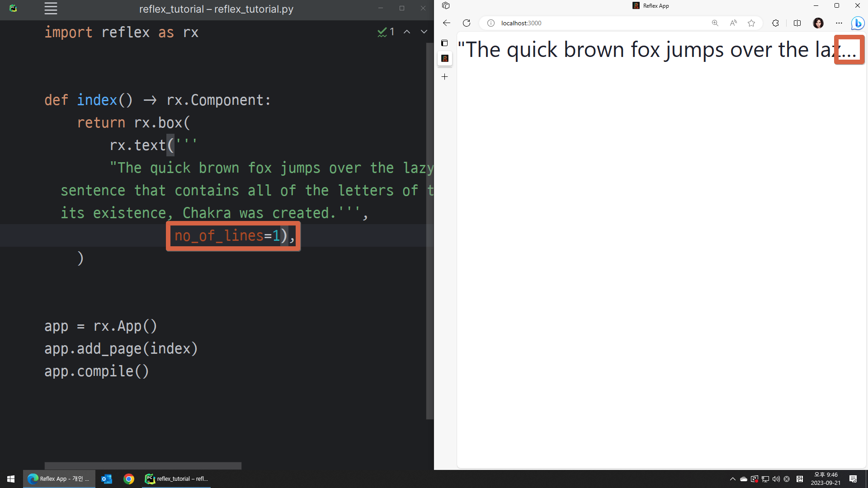
Task: Click the browser refresh icon
Action: click(467, 23)
